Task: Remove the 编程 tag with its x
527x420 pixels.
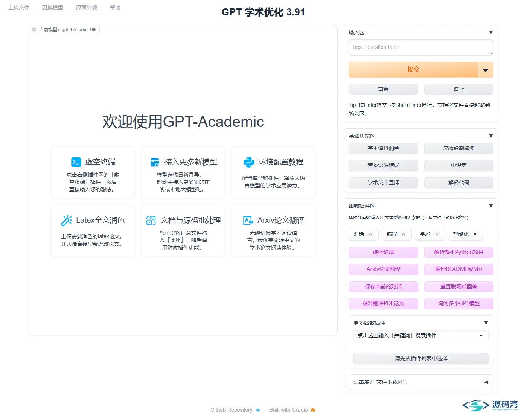Action: pos(404,234)
